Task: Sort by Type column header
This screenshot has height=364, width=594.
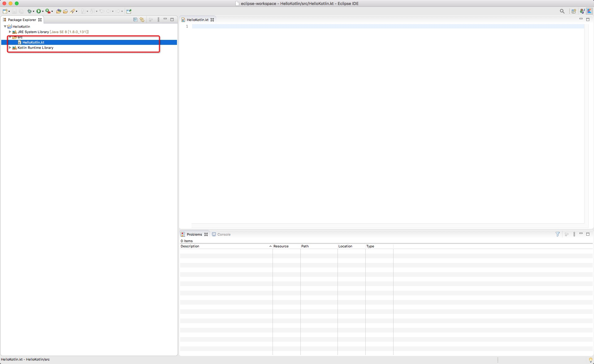Action: (x=379, y=246)
